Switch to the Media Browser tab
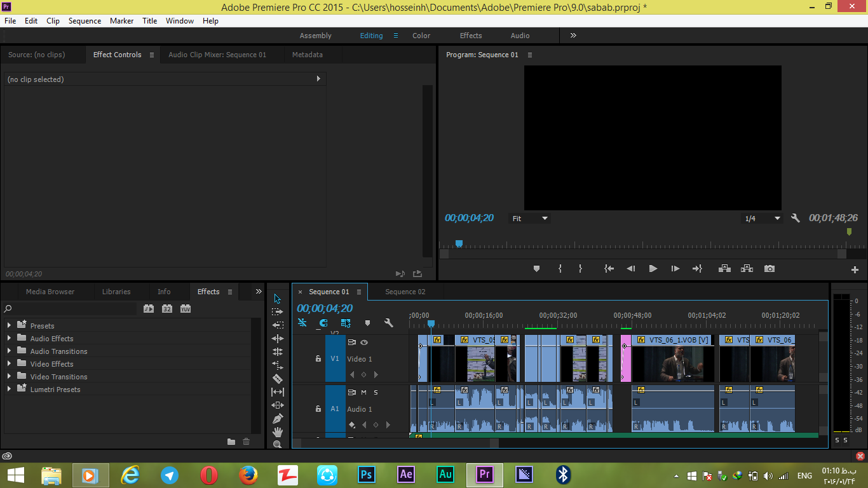 click(50, 292)
